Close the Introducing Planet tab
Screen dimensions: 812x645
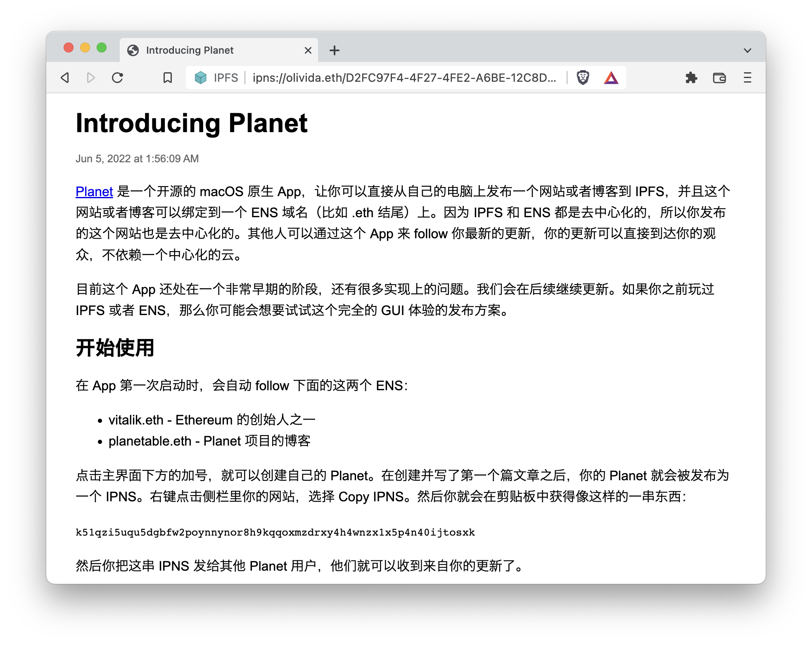tap(308, 50)
